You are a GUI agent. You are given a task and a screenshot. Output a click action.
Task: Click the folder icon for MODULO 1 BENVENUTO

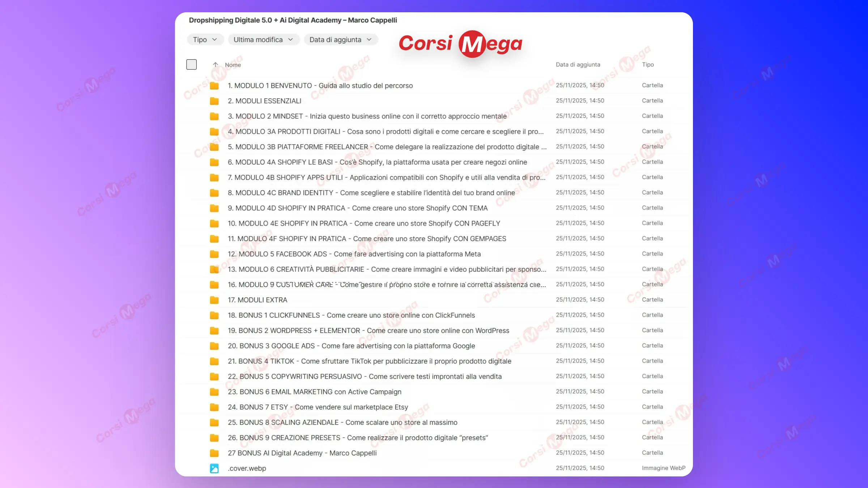[x=214, y=86]
